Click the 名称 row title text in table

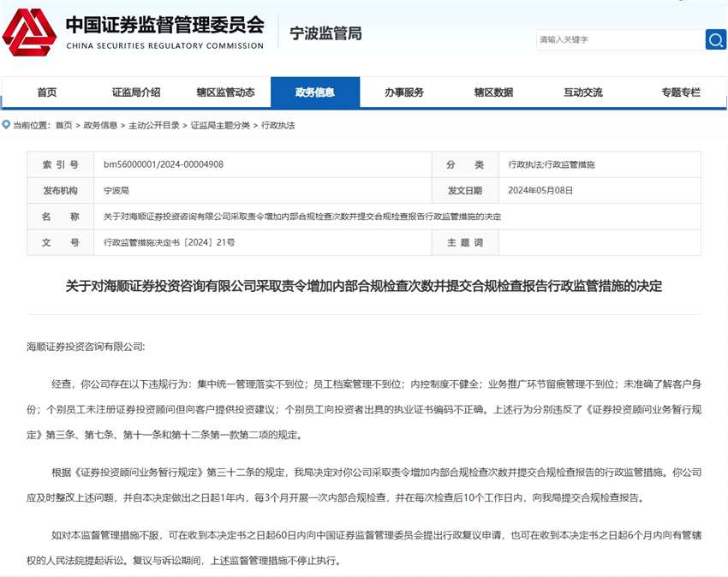coord(302,217)
